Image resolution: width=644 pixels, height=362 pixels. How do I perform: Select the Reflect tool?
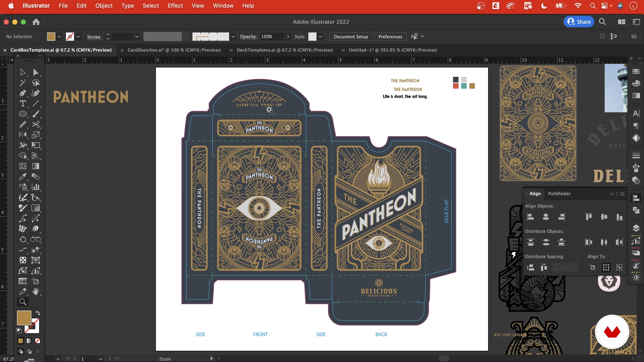pos(23,135)
